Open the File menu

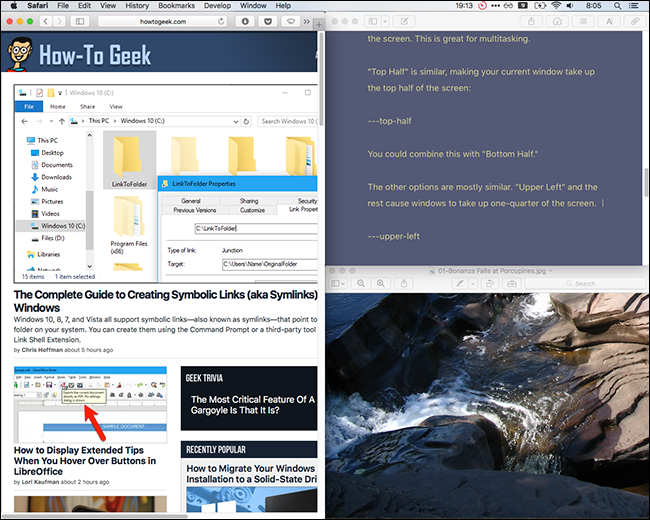tap(63, 6)
